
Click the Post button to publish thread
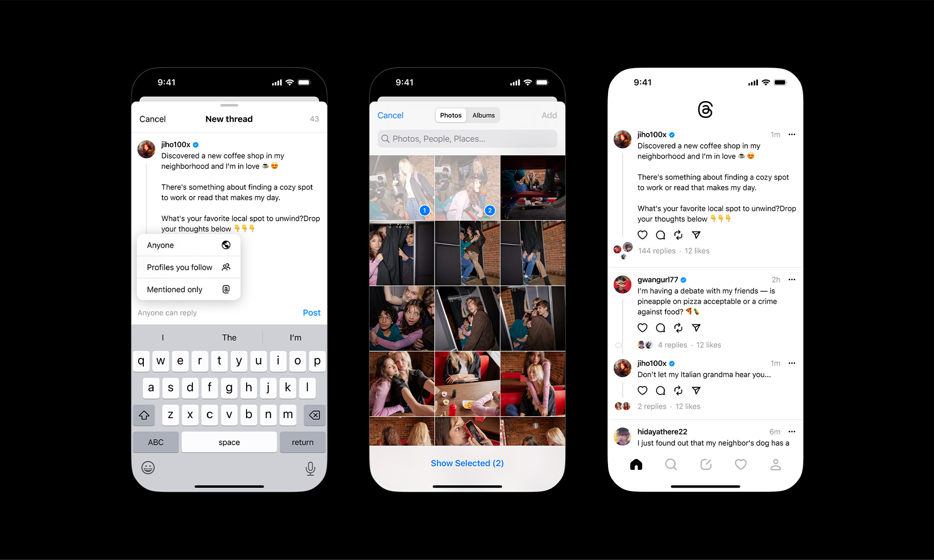[x=311, y=313]
